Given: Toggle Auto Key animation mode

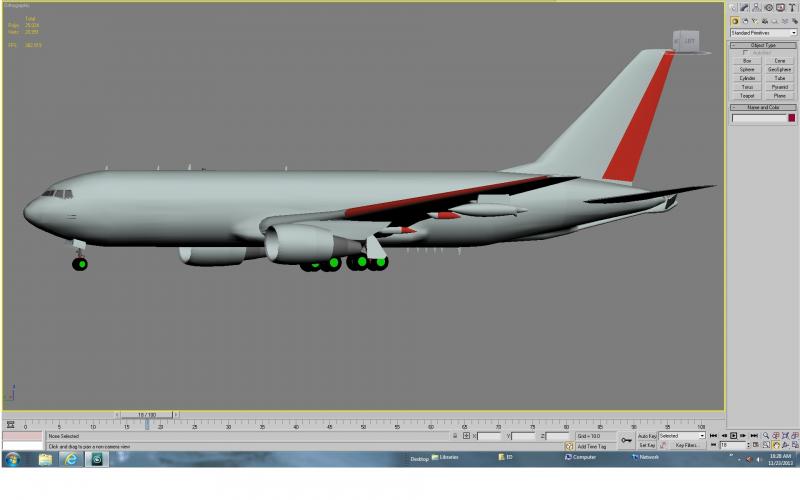Looking at the screenshot, I should 647,436.
